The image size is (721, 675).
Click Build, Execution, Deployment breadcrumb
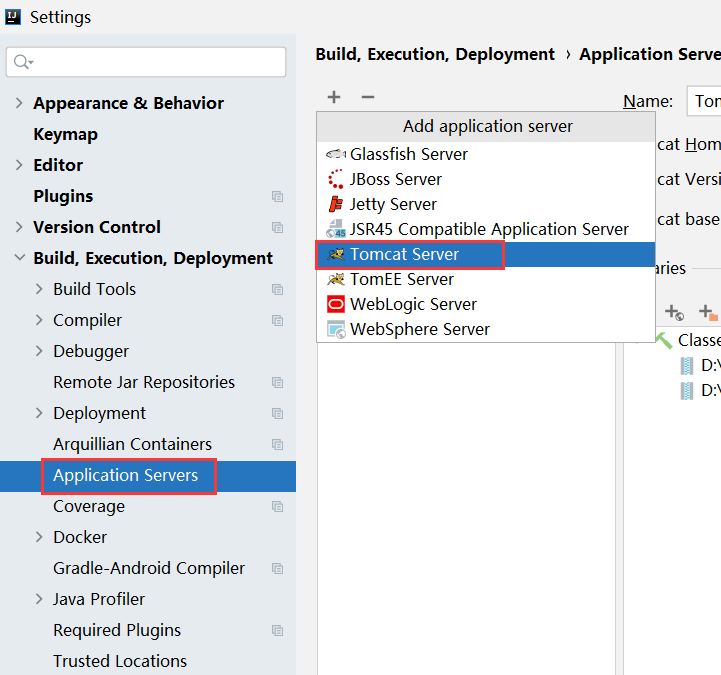tap(435, 55)
